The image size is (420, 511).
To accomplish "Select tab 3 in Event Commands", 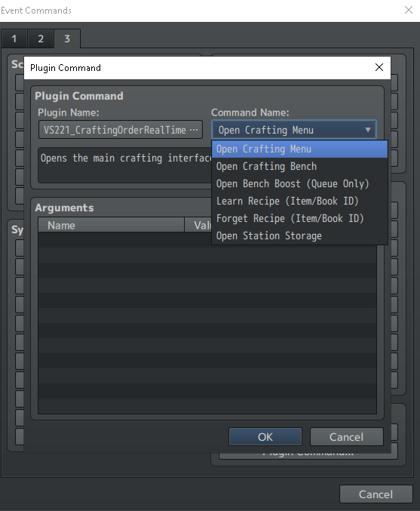I will click(x=67, y=38).
